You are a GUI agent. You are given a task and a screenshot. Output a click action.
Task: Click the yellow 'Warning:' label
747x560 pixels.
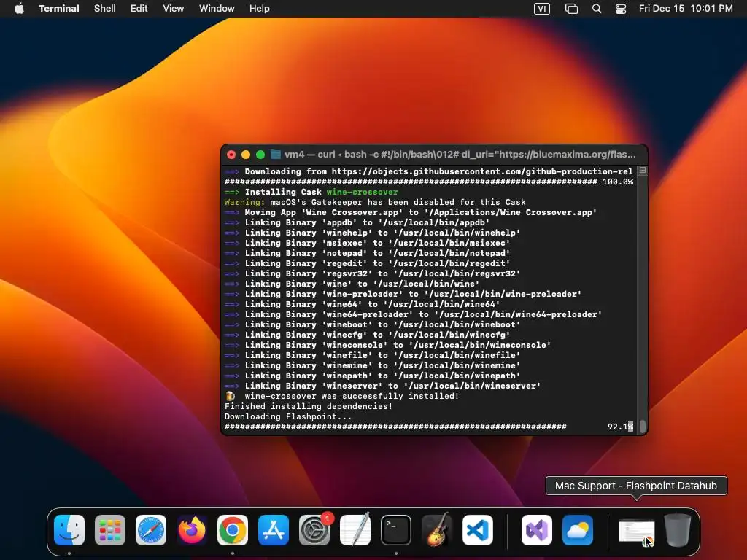click(x=244, y=202)
